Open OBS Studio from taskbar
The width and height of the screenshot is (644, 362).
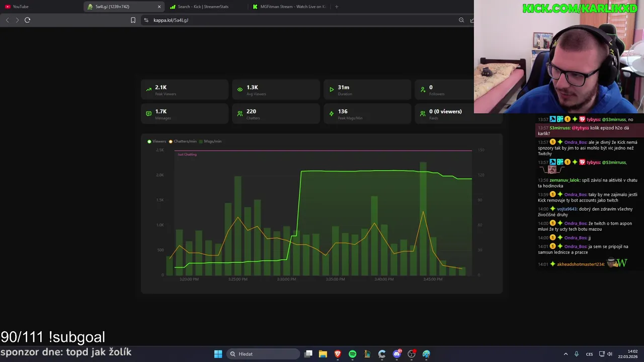[x=412, y=354]
